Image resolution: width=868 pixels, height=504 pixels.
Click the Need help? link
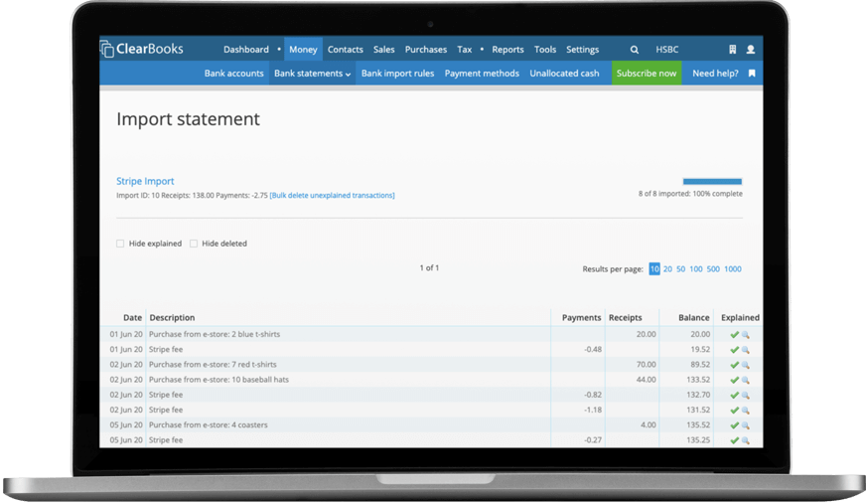tap(715, 74)
